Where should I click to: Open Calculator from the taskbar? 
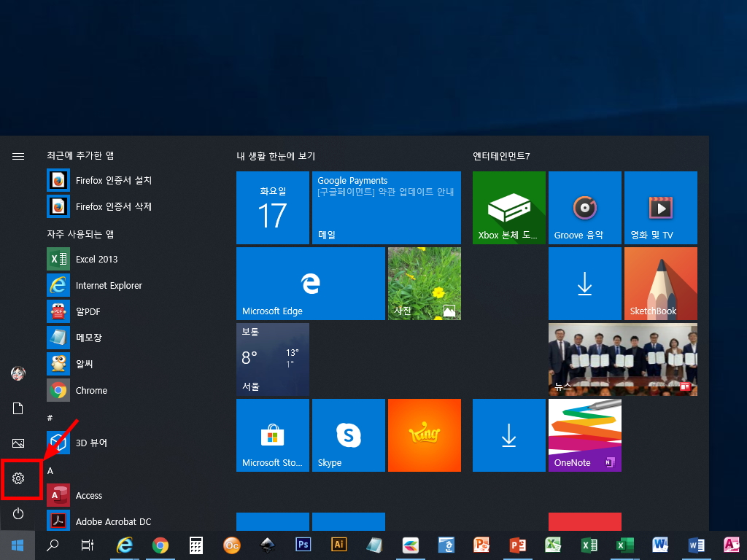(196, 545)
